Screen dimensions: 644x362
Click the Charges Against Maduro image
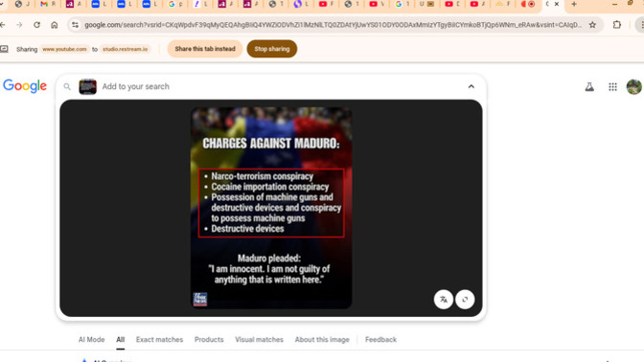[x=271, y=208]
